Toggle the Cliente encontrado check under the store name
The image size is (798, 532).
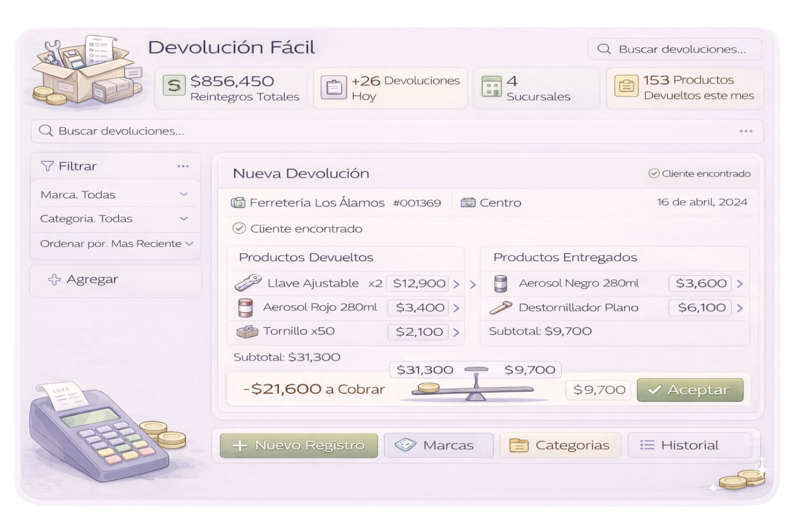coord(239,229)
